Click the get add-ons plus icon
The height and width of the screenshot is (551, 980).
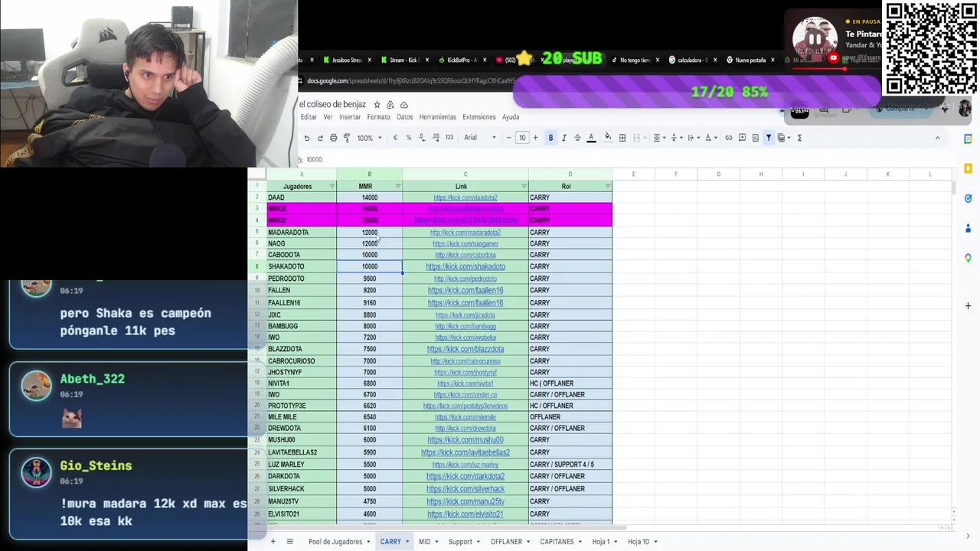(968, 306)
